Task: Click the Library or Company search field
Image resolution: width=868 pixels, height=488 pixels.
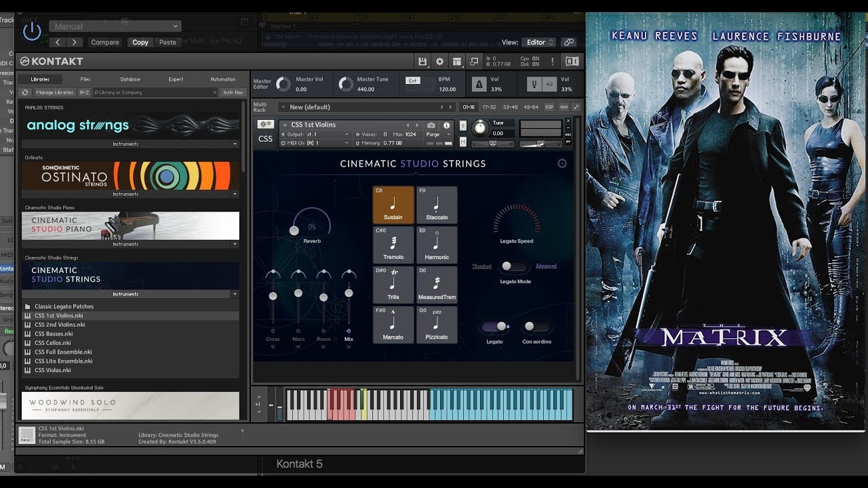Action: (155, 92)
